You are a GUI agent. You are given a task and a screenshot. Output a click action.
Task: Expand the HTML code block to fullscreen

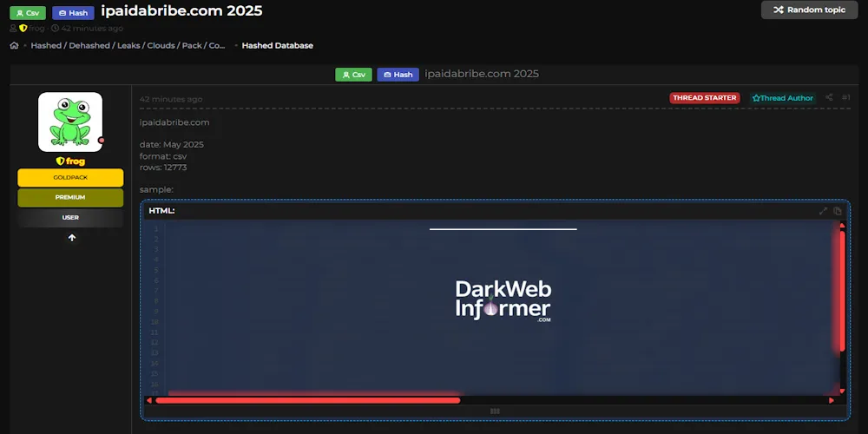pos(823,211)
